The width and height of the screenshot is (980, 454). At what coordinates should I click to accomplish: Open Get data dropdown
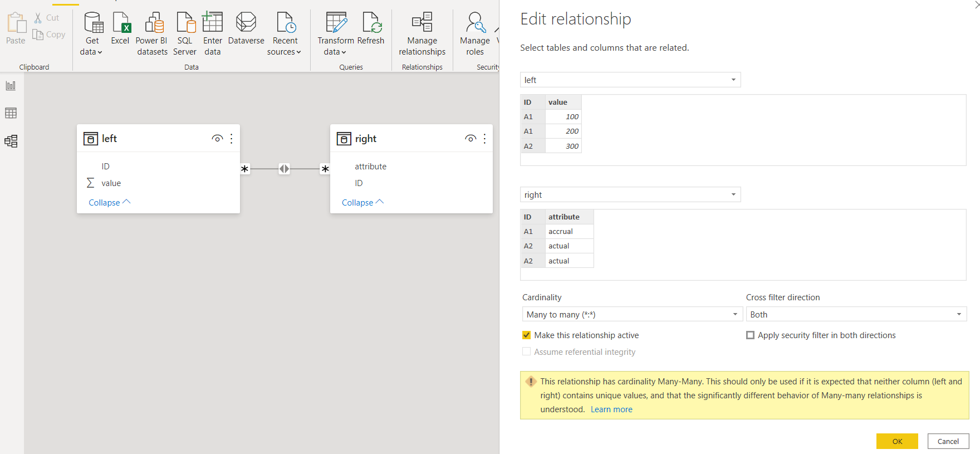pyautogui.click(x=91, y=46)
